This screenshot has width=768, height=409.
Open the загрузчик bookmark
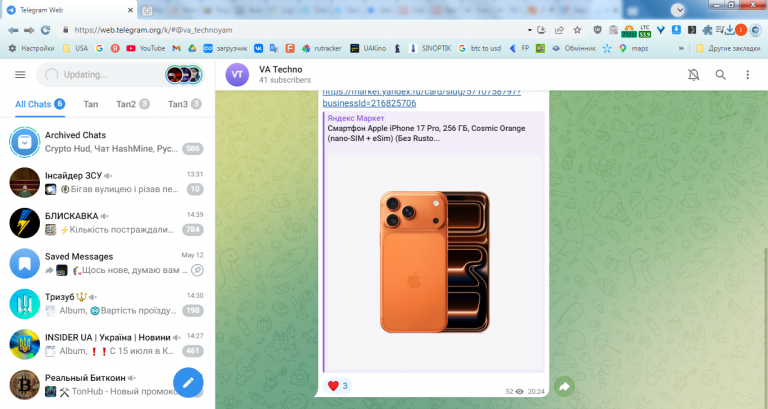click(225, 48)
